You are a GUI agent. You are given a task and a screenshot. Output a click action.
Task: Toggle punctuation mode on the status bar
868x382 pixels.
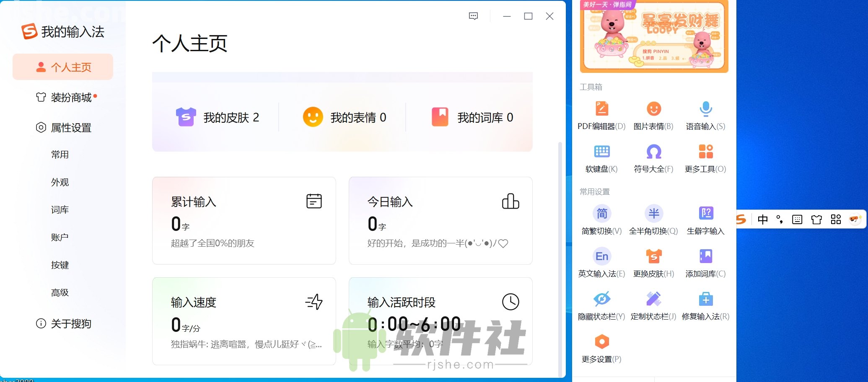tap(780, 219)
